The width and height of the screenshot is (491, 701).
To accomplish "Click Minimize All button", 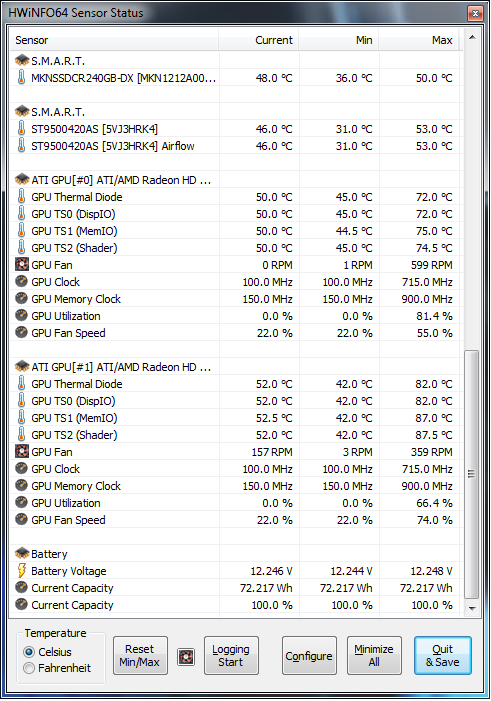I will point(374,655).
